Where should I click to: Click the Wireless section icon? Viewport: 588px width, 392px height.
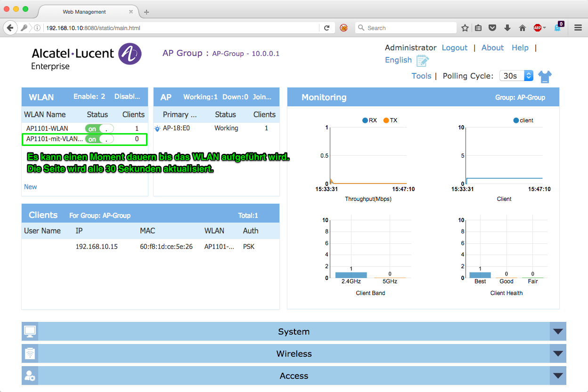click(30, 353)
